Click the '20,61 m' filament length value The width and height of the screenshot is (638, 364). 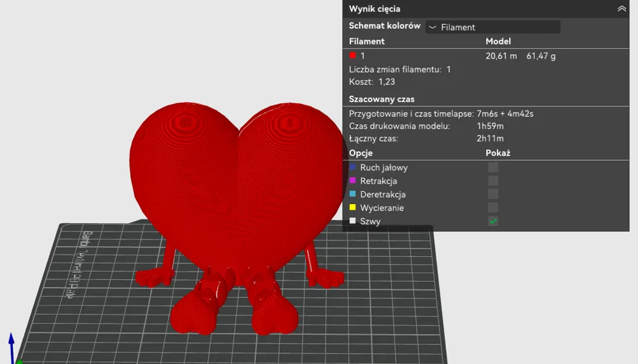click(501, 56)
